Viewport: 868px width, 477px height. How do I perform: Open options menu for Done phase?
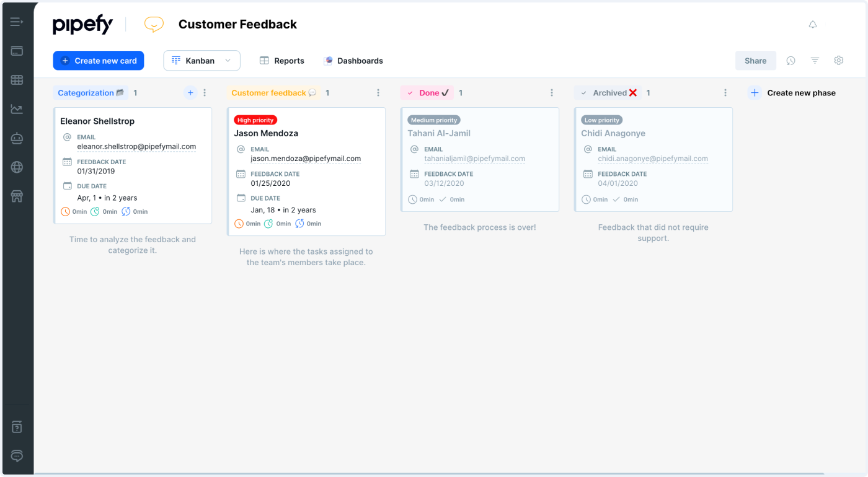tap(552, 92)
